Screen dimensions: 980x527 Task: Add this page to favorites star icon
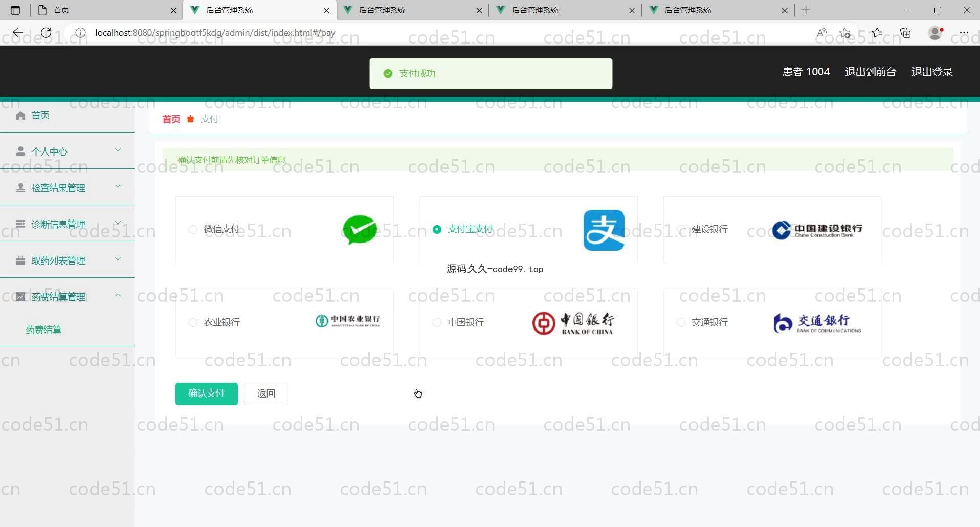pyautogui.click(x=845, y=33)
